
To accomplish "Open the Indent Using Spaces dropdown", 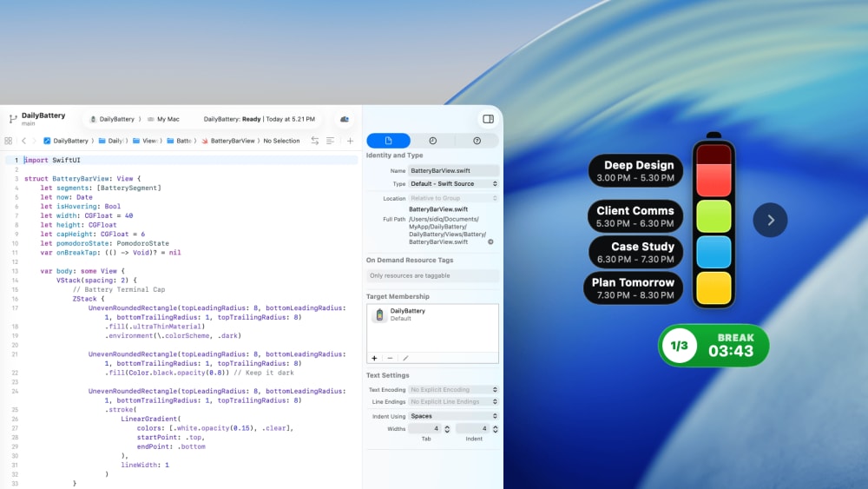I will click(x=453, y=416).
